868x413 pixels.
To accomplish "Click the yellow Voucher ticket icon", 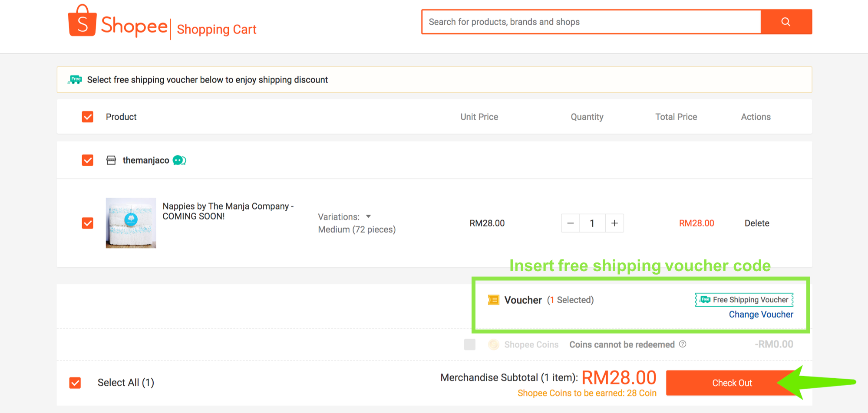I will point(493,300).
